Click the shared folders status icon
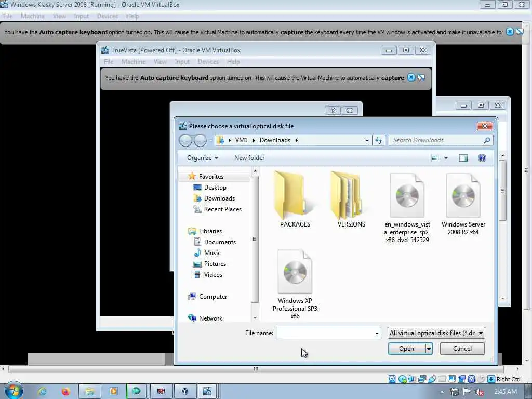Screen dimensions: 532x399 click(x=442, y=379)
